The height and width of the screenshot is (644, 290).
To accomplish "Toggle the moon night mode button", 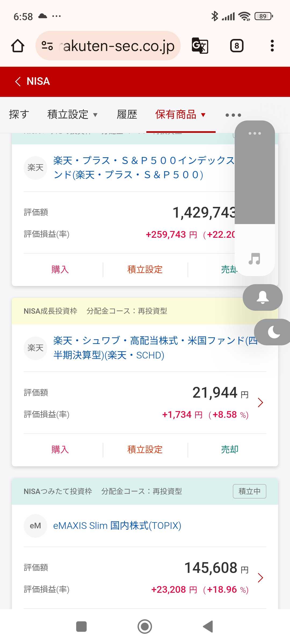I will [273, 332].
